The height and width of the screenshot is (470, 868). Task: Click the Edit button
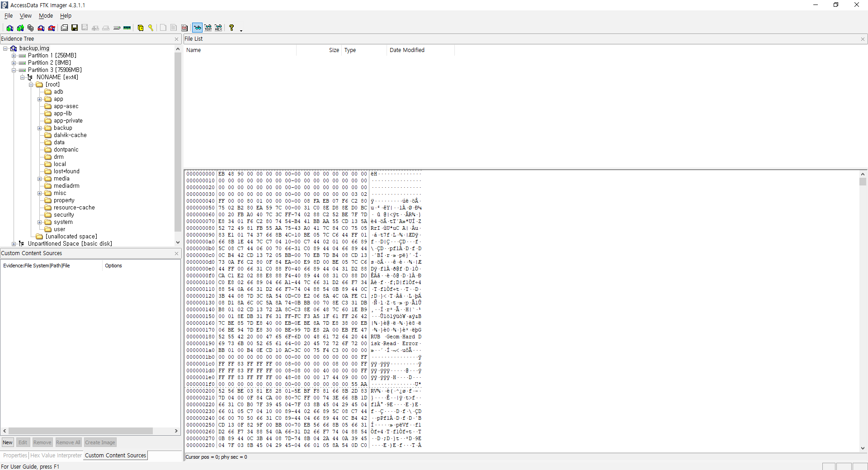(x=23, y=442)
